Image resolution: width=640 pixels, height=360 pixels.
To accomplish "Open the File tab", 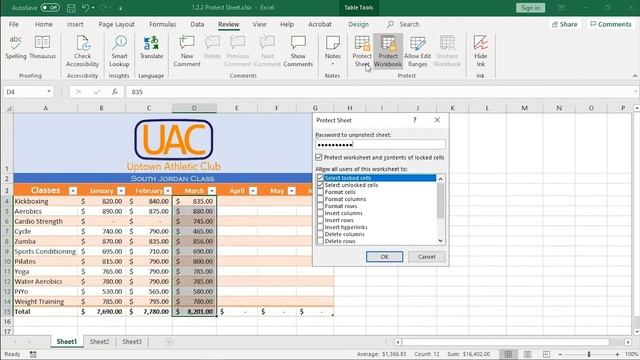I will click(14, 24).
